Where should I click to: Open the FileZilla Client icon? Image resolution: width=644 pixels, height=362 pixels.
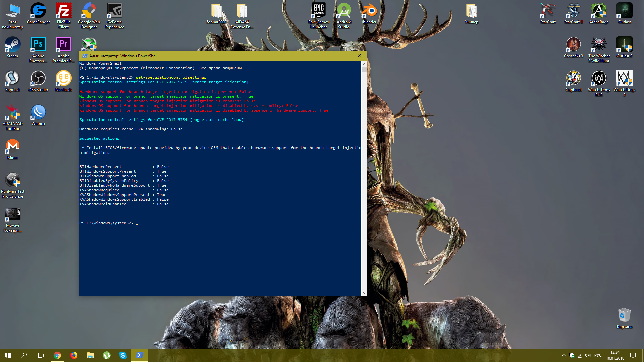pyautogui.click(x=63, y=11)
